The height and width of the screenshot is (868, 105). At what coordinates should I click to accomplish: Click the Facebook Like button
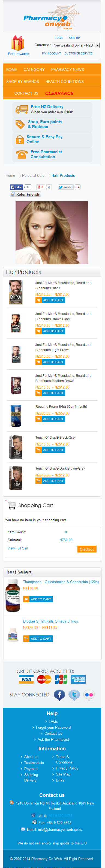[16, 187]
